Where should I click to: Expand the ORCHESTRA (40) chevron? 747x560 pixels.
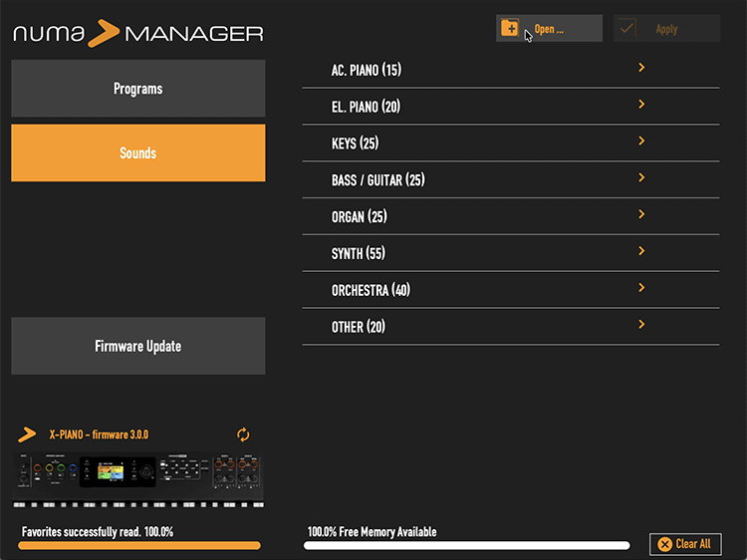click(641, 288)
